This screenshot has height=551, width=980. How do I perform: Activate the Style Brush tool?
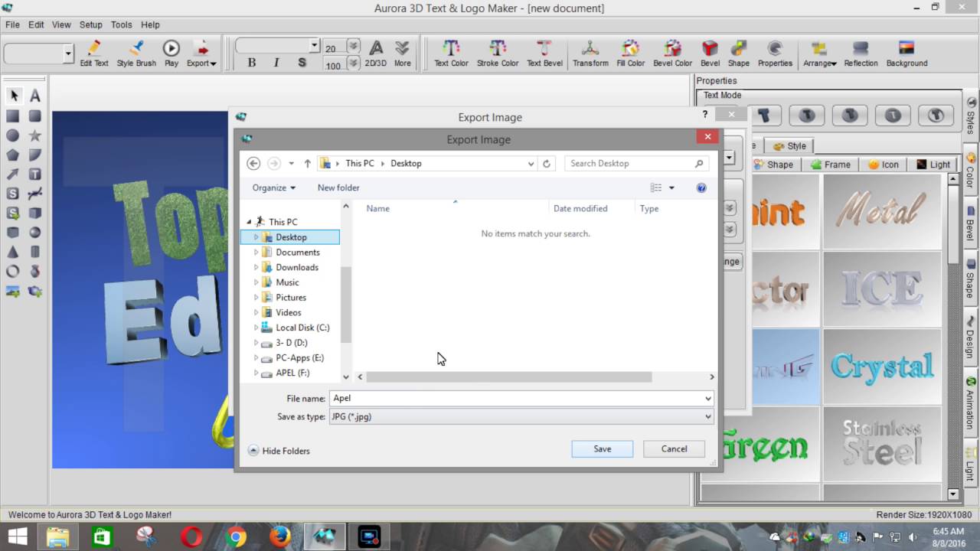pos(136,54)
